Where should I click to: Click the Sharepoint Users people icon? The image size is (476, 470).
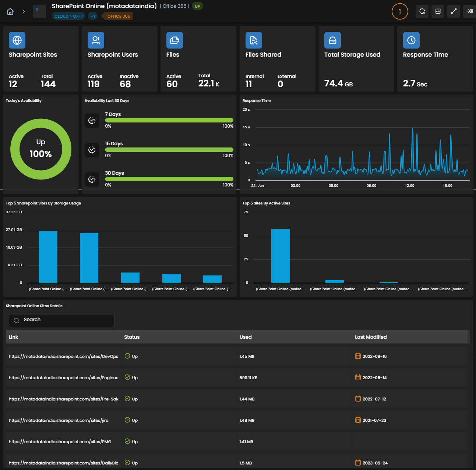(x=96, y=40)
